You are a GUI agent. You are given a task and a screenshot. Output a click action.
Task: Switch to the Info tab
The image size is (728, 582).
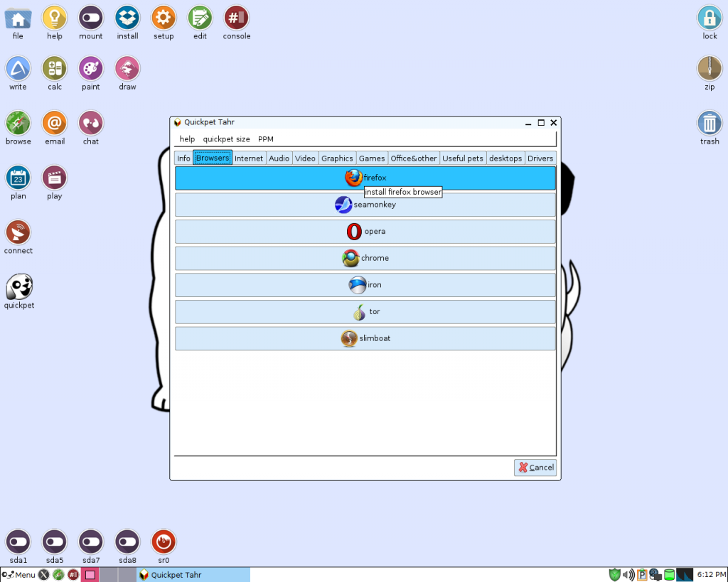(183, 158)
